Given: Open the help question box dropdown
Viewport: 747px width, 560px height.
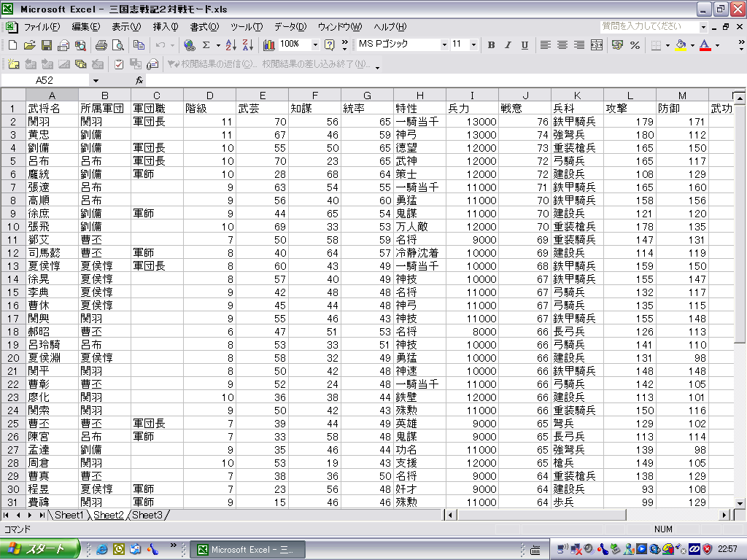Looking at the screenshot, I should [x=703, y=27].
